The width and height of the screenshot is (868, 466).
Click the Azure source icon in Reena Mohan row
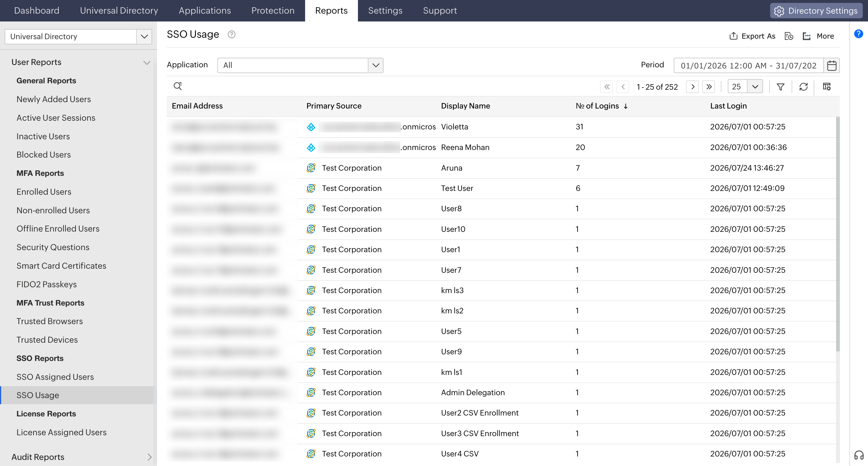311,147
